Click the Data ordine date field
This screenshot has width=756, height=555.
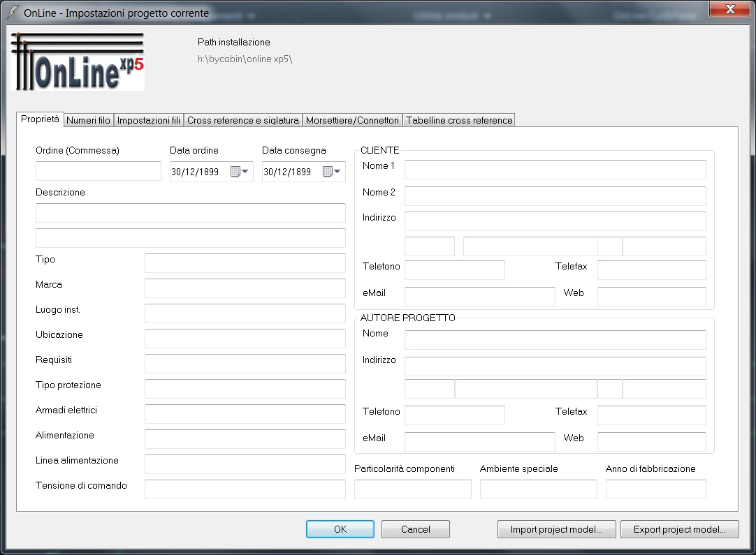(x=211, y=172)
